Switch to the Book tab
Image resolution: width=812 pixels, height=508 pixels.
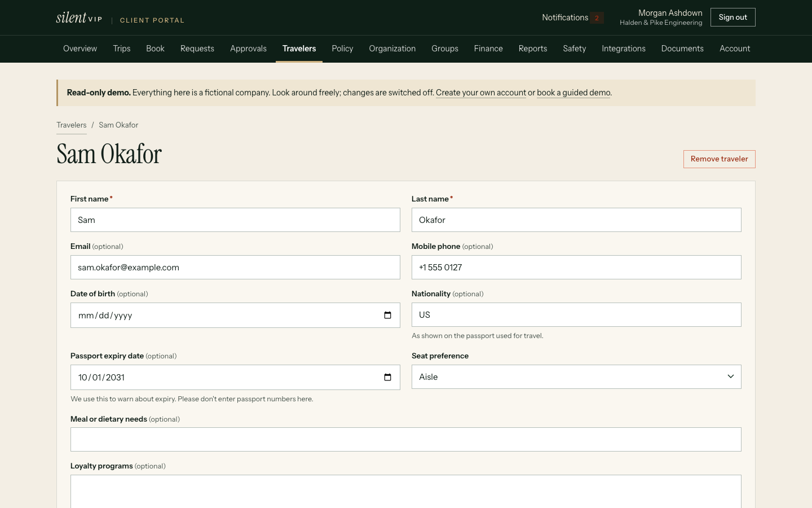(x=155, y=49)
